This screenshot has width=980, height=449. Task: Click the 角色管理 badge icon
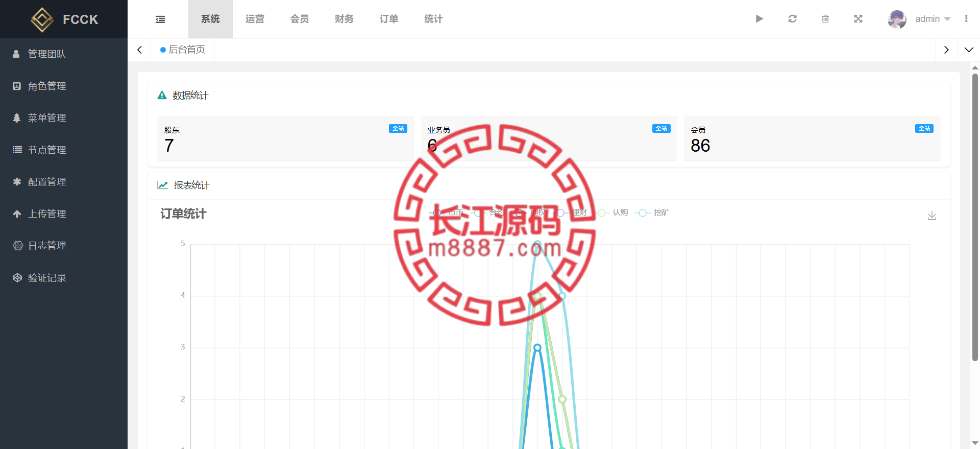(17, 86)
